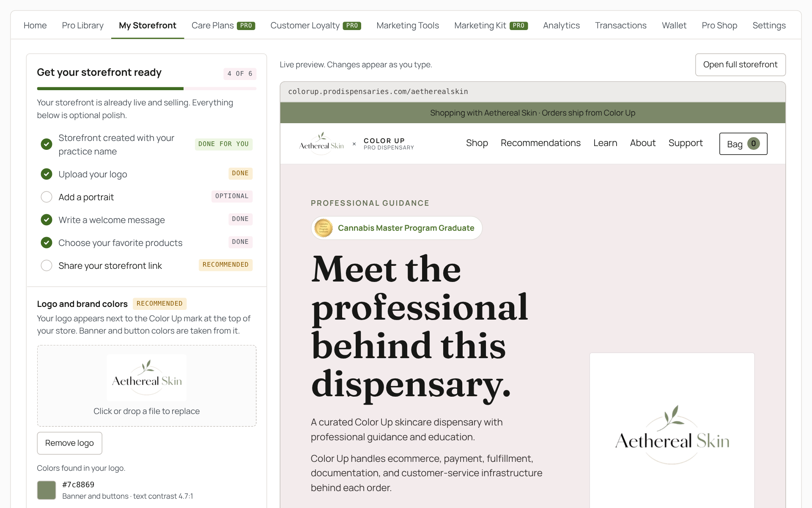The height and width of the screenshot is (508, 812).
Task: Toggle the 'Upload your logo' checkmark
Action: point(47,174)
